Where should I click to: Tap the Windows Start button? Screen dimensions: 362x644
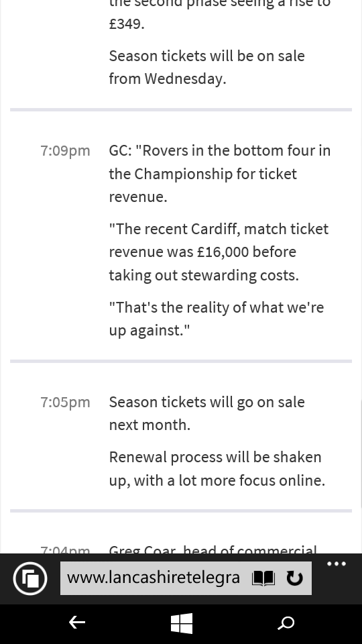tap(182, 623)
